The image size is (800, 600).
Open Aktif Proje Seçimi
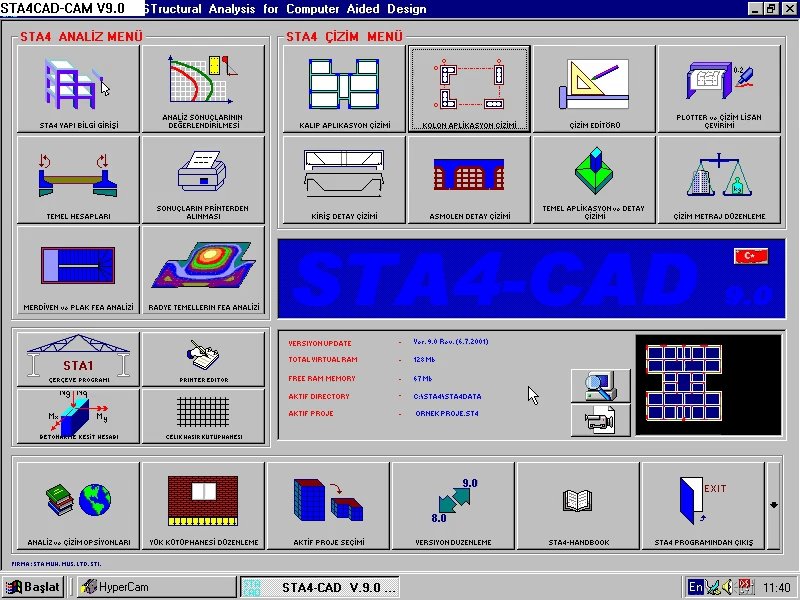coord(328,506)
